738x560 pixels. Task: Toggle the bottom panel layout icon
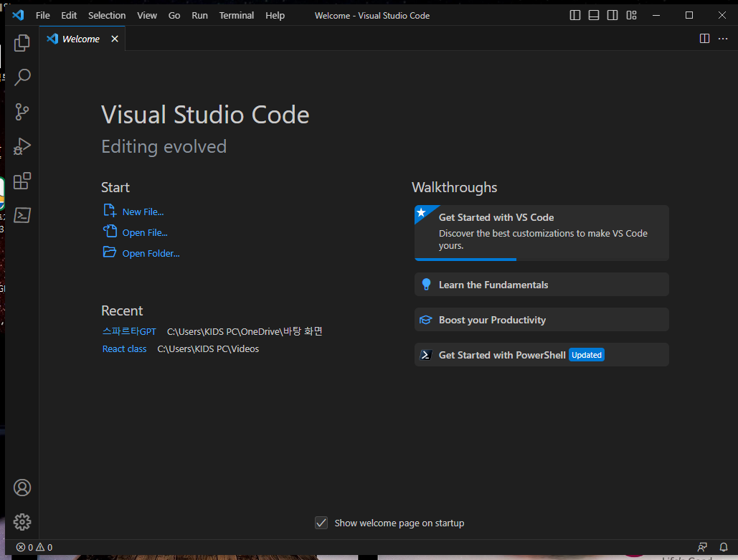(594, 16)
